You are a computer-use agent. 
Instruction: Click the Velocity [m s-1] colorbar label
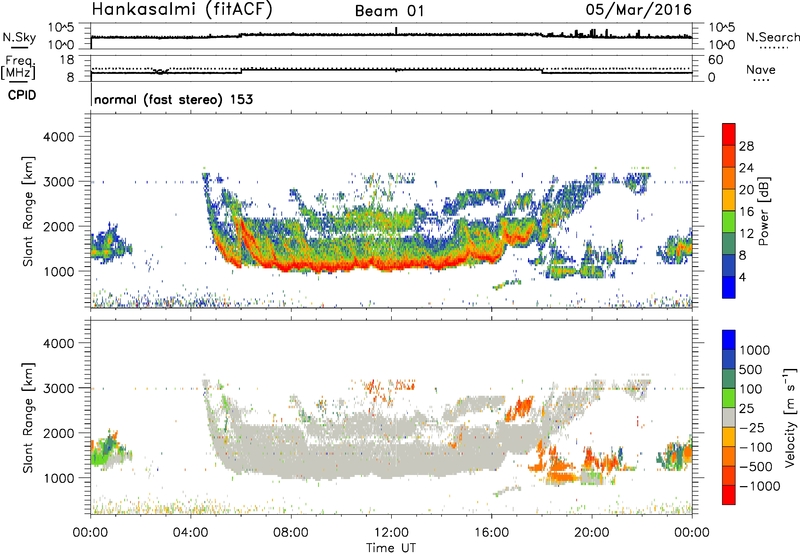790,417
